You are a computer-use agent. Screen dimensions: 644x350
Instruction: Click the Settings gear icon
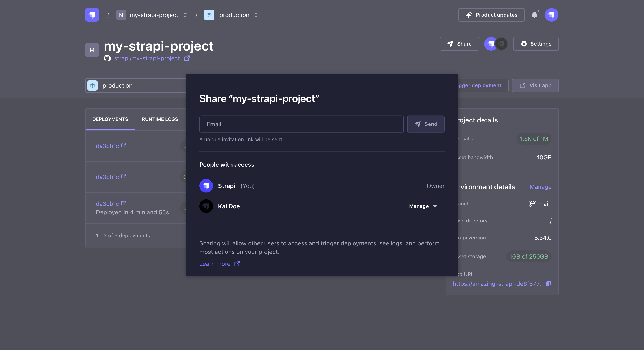pyautogui.click(x=524, y=44)
